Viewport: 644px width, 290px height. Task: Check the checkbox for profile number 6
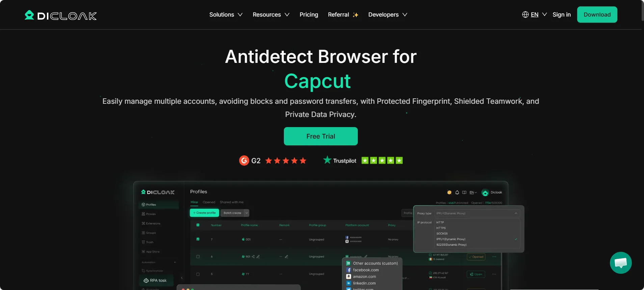[x=198, y=257]
